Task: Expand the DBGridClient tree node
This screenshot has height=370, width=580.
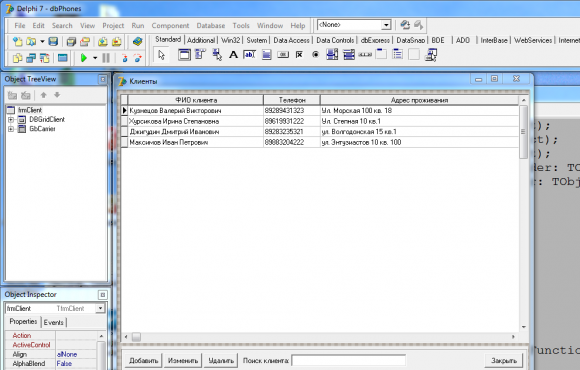Action: [x=11, y=120]
